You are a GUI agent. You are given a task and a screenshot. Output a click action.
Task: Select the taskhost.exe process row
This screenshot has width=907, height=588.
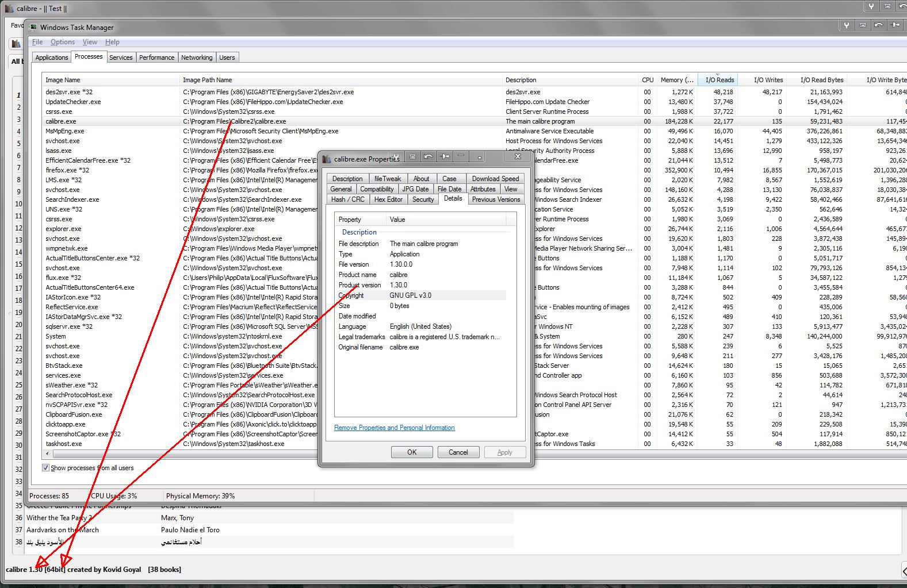[x=181, y=444]
